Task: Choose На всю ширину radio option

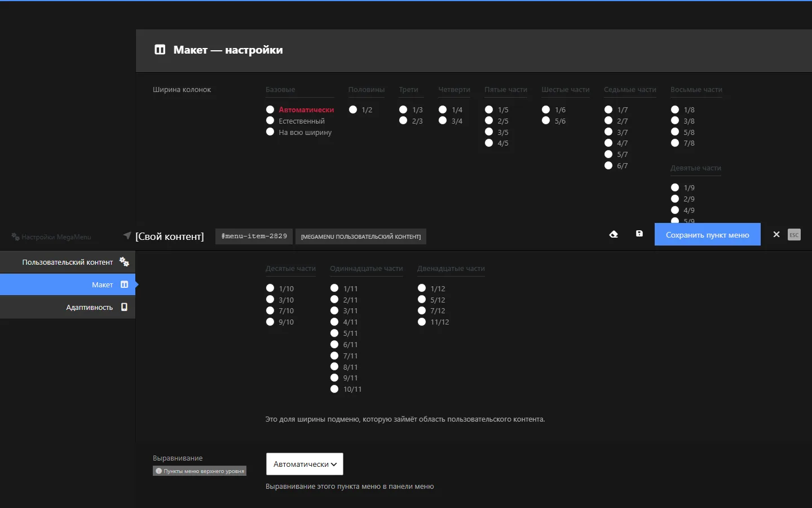Action: (270, 132)
